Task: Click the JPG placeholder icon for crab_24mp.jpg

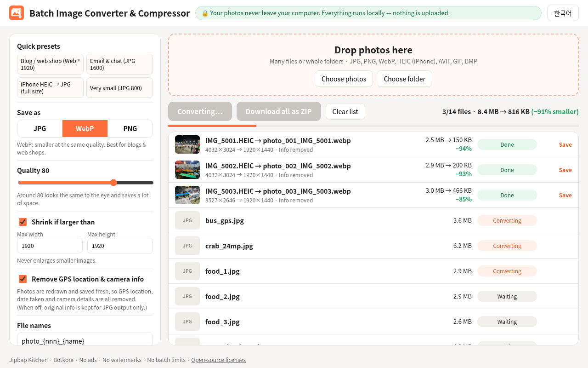Action: tap(187, 246)
